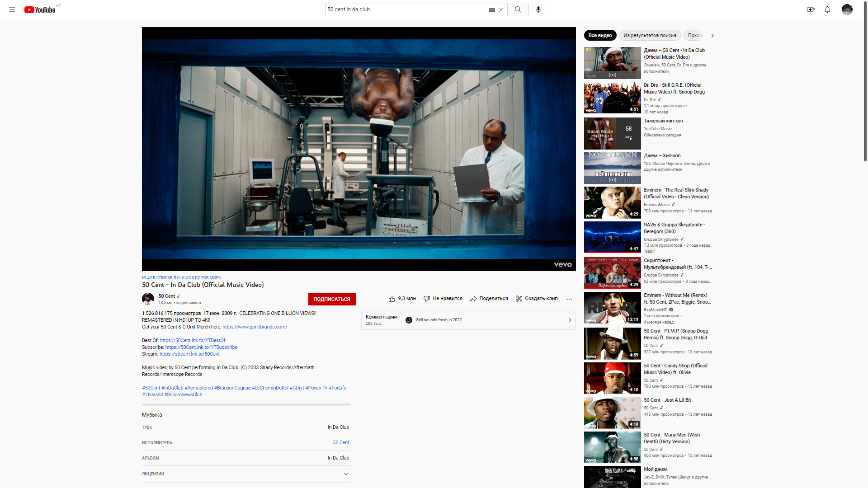The width and height of the screenshot is (868, 488).
Task: Open the Create video icon
Action: (811, 9)
